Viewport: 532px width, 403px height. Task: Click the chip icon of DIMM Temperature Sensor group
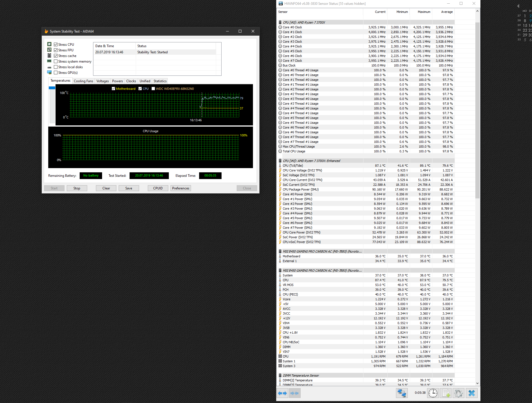(280, 375)
